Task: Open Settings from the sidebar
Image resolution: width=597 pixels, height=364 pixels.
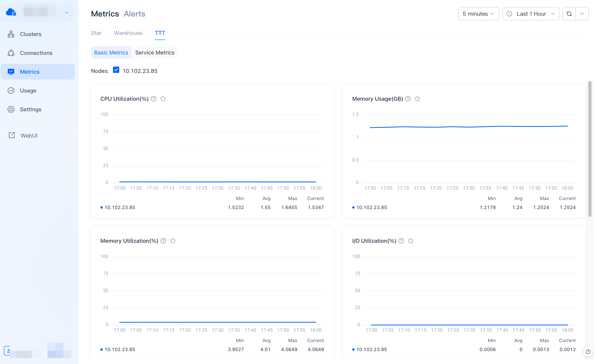Action: click(31, 109)
